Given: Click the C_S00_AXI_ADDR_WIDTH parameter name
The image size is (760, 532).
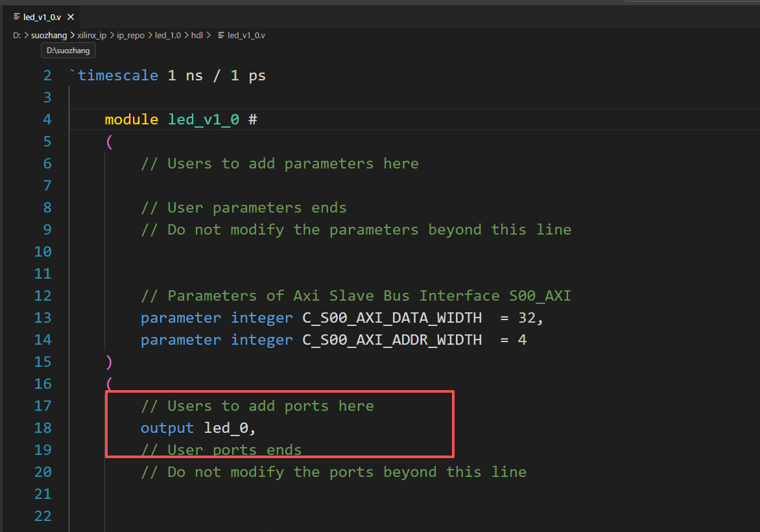Looking at the screenshot, I should pyautogui.click(x=392, y=340).
